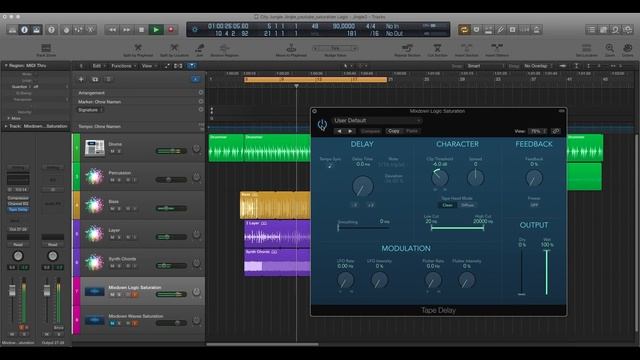Select Clean tape head mode

447,205
